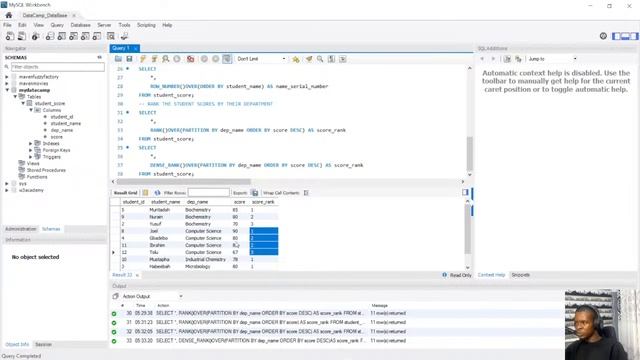Image resolution: width=640 pixels, height=360 pixels.
Task: Open the Workbench preferences gear icon
Action: [603, 36]
